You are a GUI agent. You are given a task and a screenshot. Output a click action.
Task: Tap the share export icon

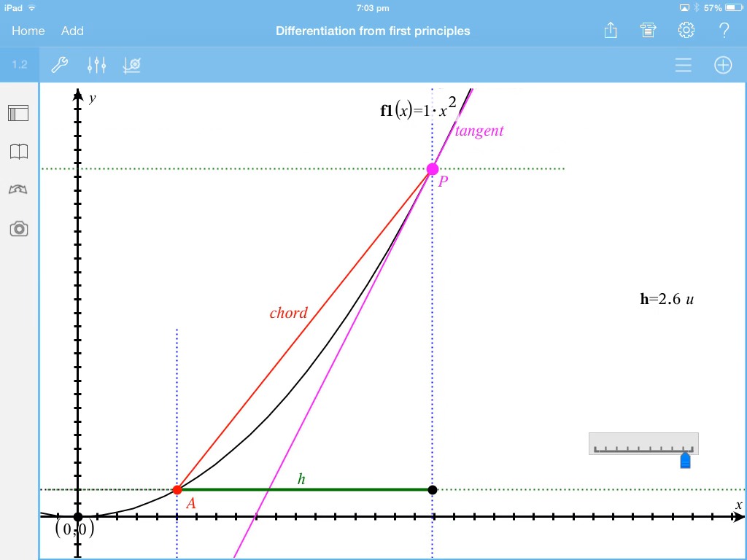[x=611, y=31]
